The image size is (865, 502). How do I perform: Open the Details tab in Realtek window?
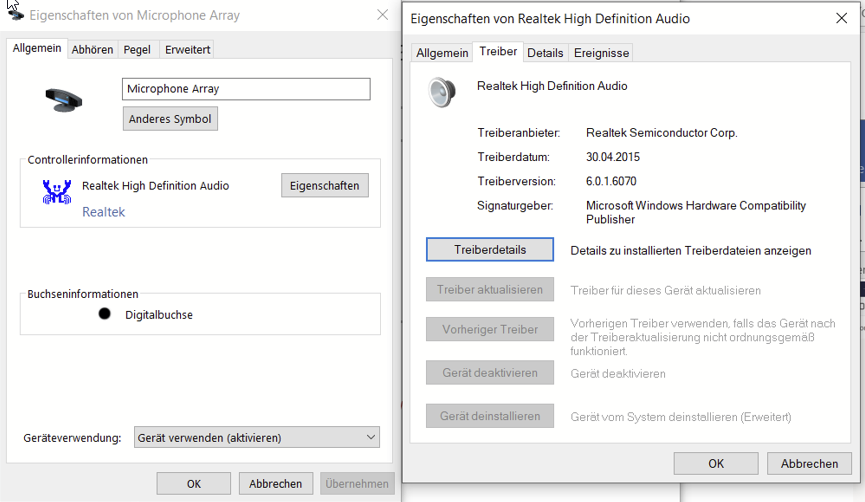point(545,53)
